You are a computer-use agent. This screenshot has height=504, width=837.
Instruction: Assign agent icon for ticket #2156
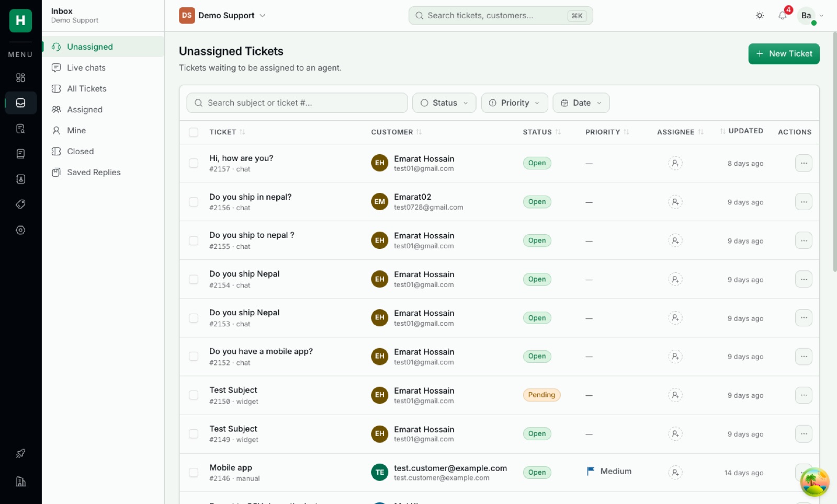click(x=675, y=202)
